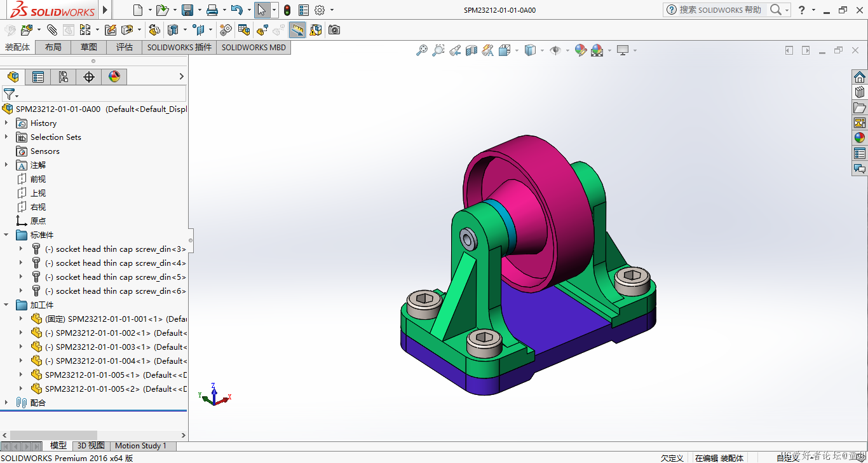The height and width of the screenshot is (463, 868).
Task: Activate Zoom to Area magnifier
Action: point(438,50)
